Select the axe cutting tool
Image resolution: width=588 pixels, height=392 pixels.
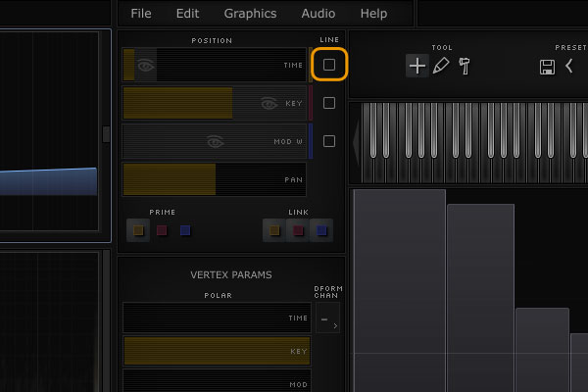465,66
